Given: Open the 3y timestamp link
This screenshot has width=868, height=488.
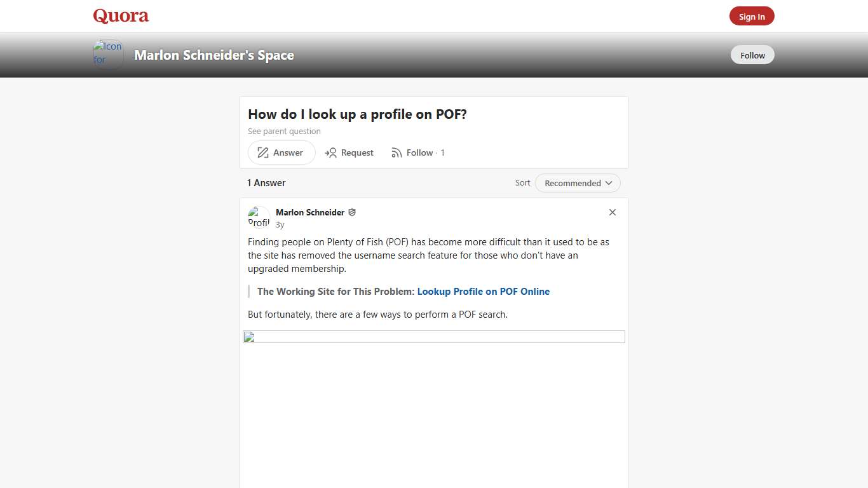Looking at the screenshot, I should pos(280,224).
